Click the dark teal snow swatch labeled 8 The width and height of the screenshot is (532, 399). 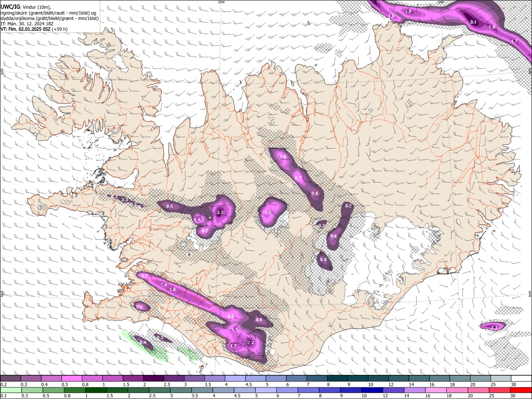[337, 379]
